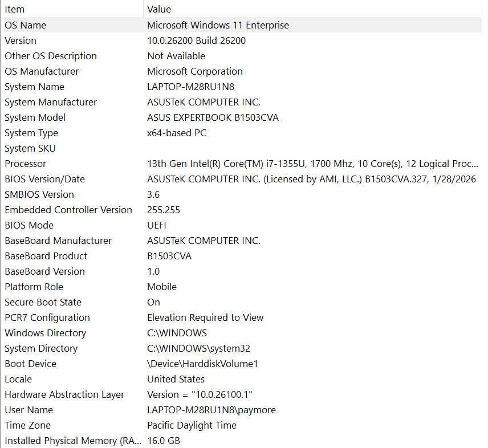Select the BaseBoard Product row label
The height and width of the screenshot is (448, 488).
click(x=46, y=256)
